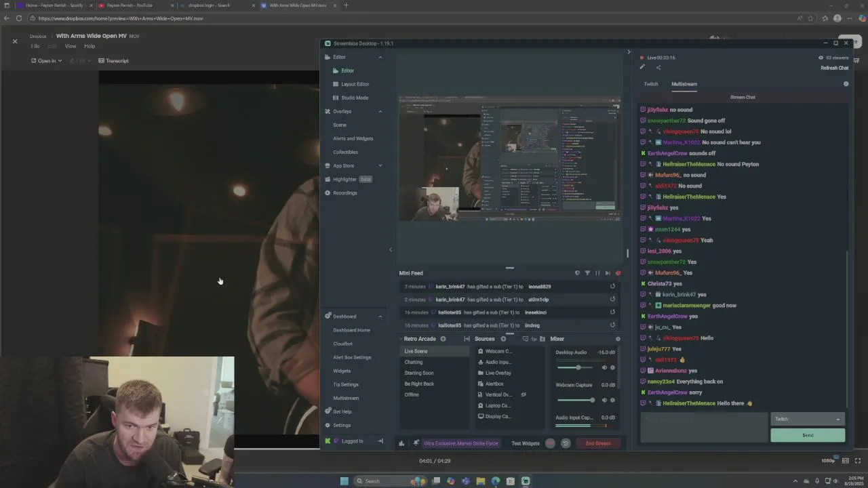Open the Twitch chat platform dropdown
This screenshot has height=488, width=868.
click(x=808, y=419)
